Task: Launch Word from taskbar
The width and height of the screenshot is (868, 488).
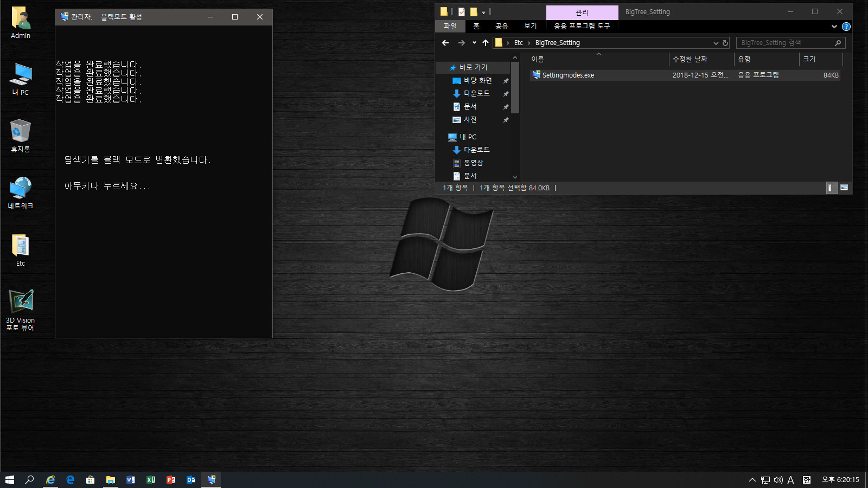Action: pos(131,480)
